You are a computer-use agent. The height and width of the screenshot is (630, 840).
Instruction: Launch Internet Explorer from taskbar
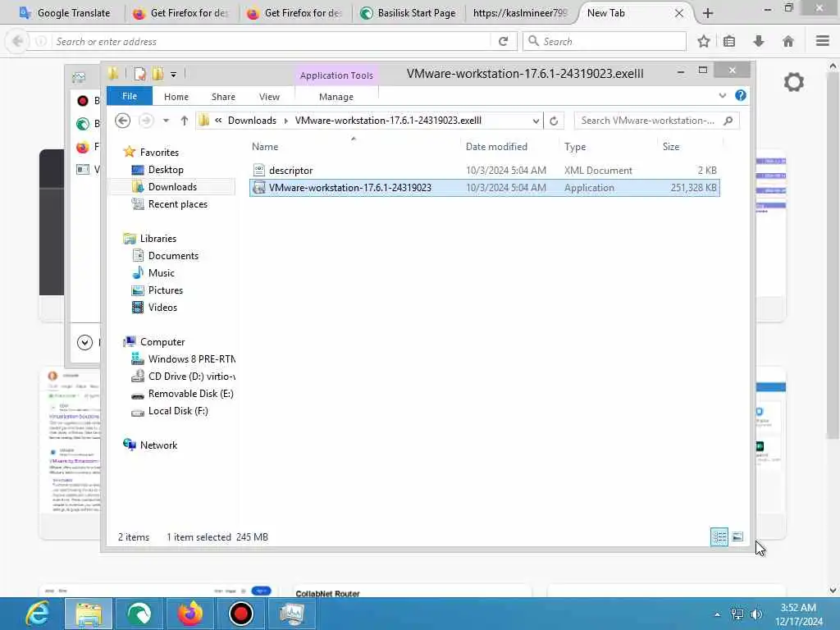[38, 614]
